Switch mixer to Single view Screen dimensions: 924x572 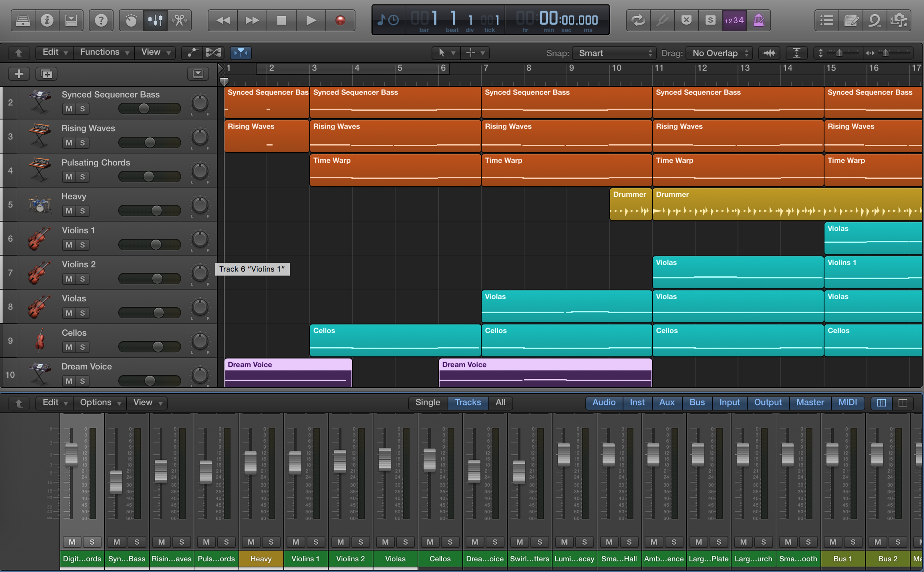click(427, 403)
